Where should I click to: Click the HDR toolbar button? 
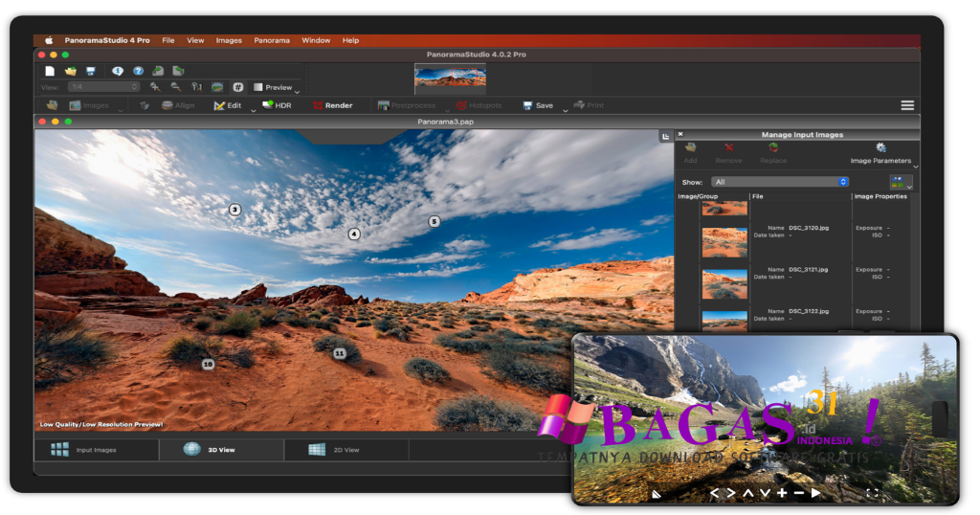point(277,105)
